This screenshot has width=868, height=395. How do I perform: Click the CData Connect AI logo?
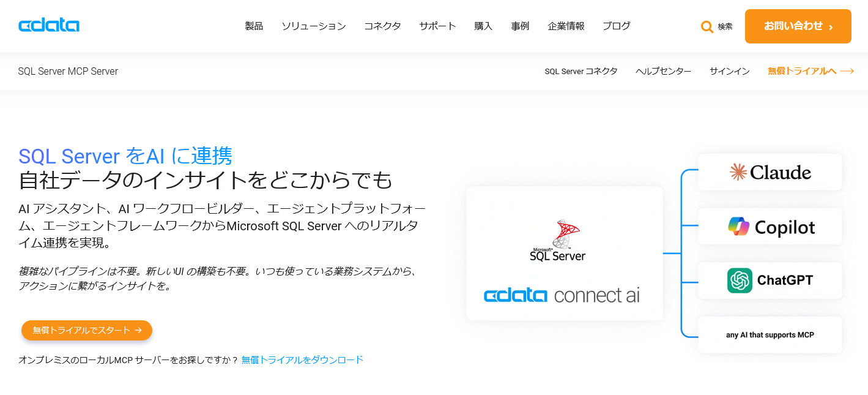coord(562,296)
